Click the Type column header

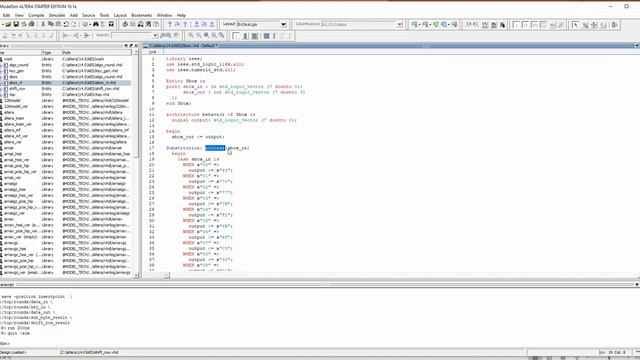51,53
